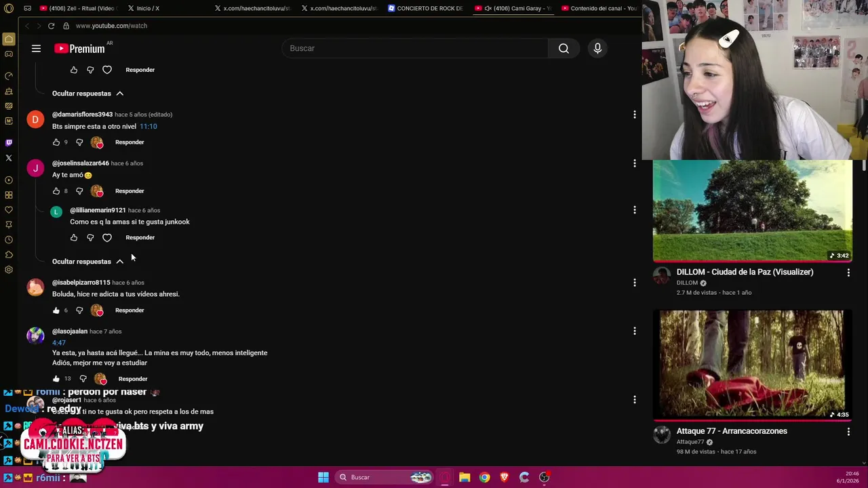The height and width of the screenshot is (488, 868).
Task: Click the Windows taskbar search box
Action: [x=385, y=477]
